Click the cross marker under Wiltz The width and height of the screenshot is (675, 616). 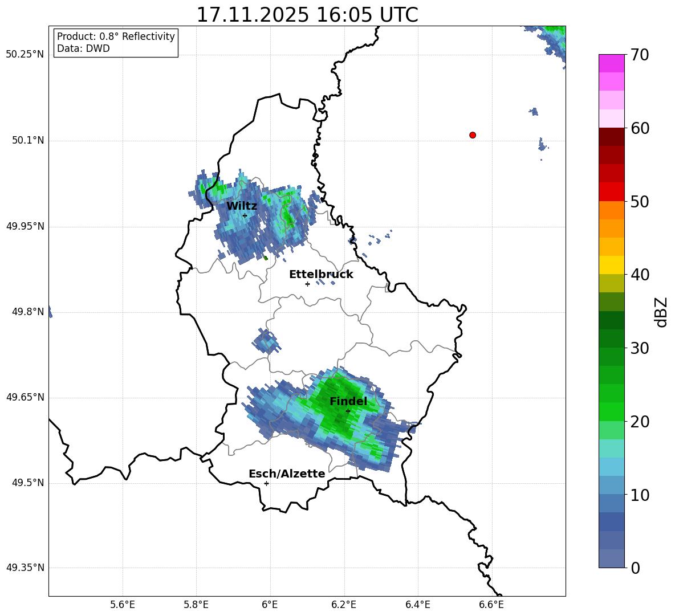pos(245,215)
